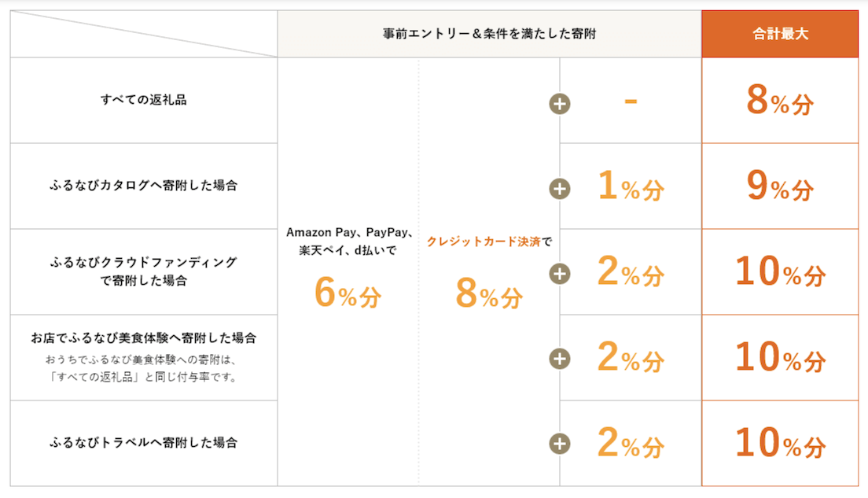
Task: Select the 合計最大 orange header cell
Action: (x=780, y=34)
